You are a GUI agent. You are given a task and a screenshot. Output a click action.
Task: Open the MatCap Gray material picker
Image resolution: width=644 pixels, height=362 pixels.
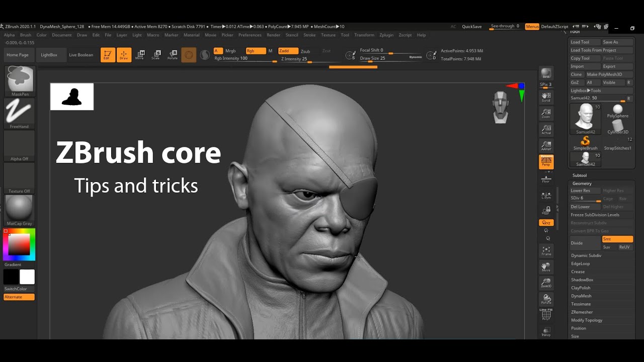pos(20,210)
